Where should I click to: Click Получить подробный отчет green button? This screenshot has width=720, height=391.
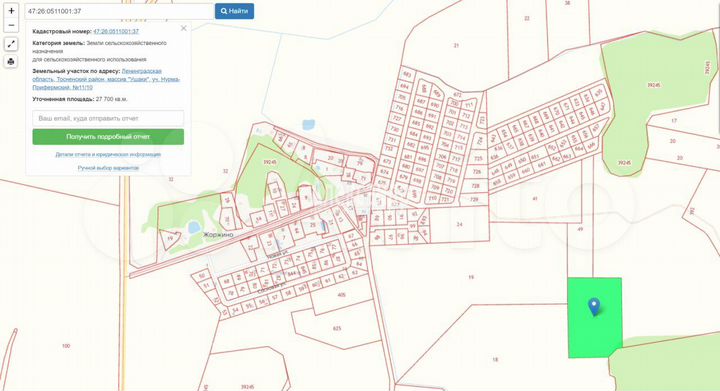[108, 137]
